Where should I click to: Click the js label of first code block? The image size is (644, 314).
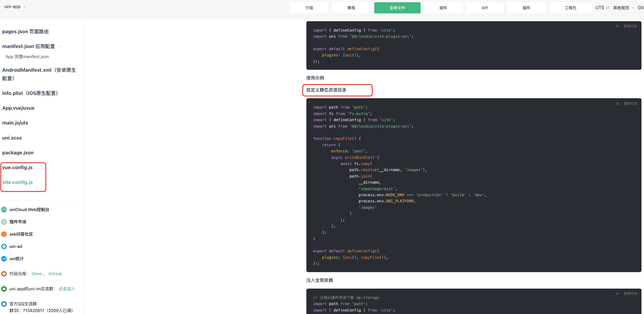point(617,26)
